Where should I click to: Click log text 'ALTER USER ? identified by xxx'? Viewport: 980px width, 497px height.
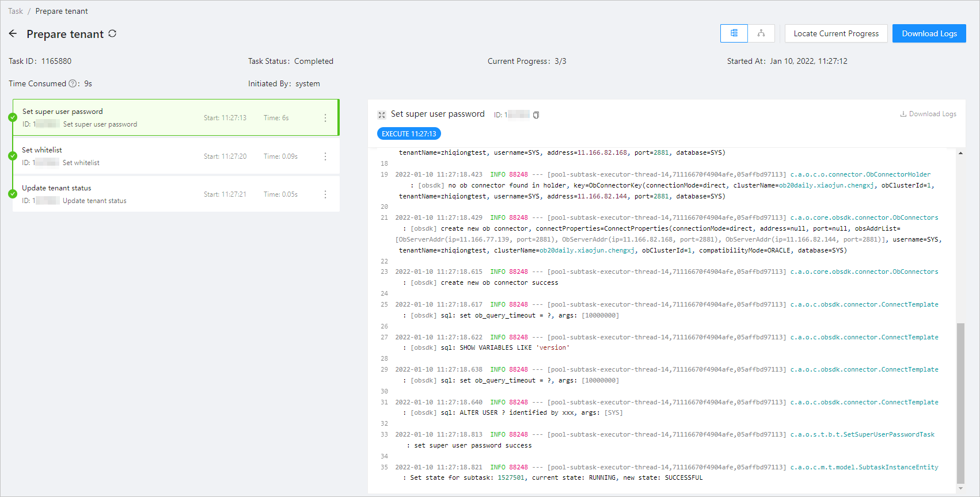click(x=516, y=412)
